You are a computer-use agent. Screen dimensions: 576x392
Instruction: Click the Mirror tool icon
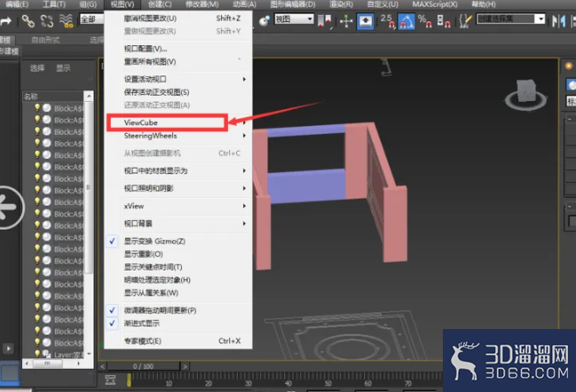tap(559, 21)
